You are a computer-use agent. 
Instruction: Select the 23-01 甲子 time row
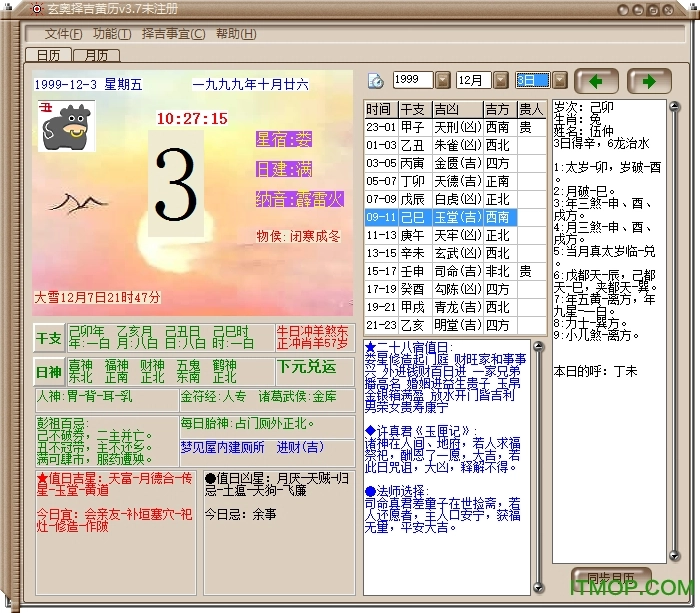pyautogui.click(x=455, y=127)
